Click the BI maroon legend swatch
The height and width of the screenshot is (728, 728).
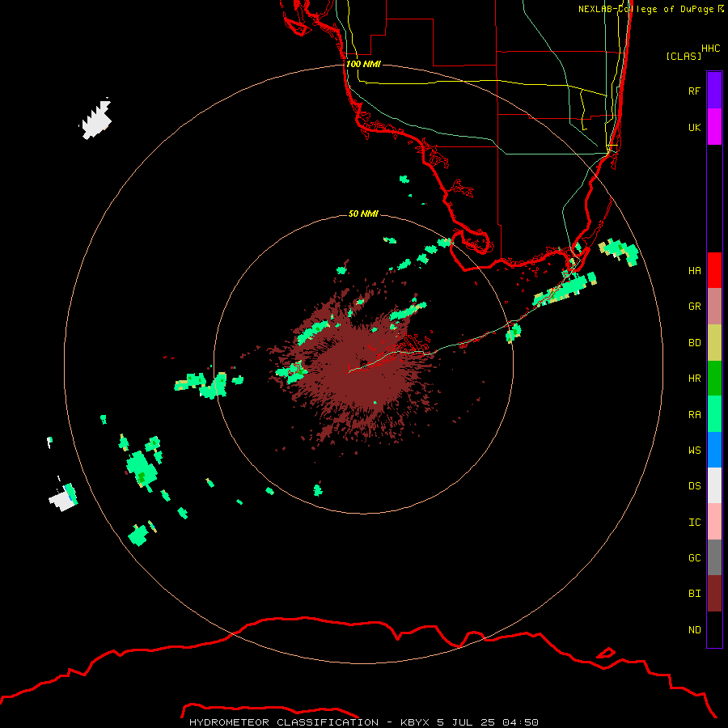coord(714,594)
